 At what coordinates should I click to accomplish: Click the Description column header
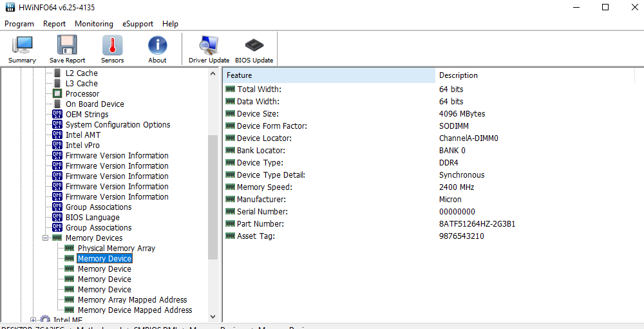click(x=535, y=75)
